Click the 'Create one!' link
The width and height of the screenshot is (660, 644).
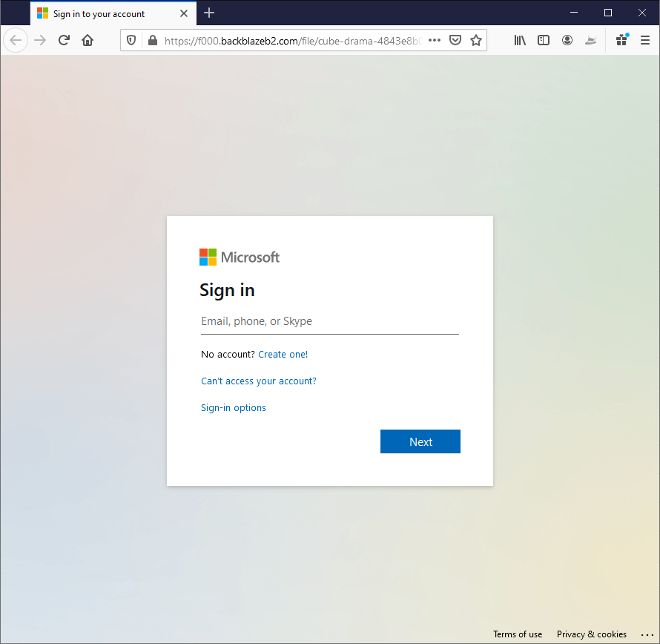[x=283, y=355]
